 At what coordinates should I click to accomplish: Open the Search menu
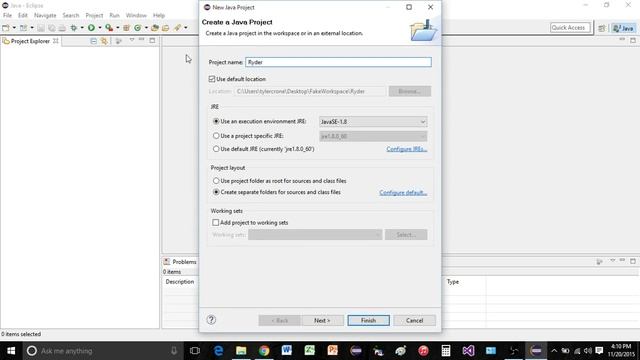point(71,15)
